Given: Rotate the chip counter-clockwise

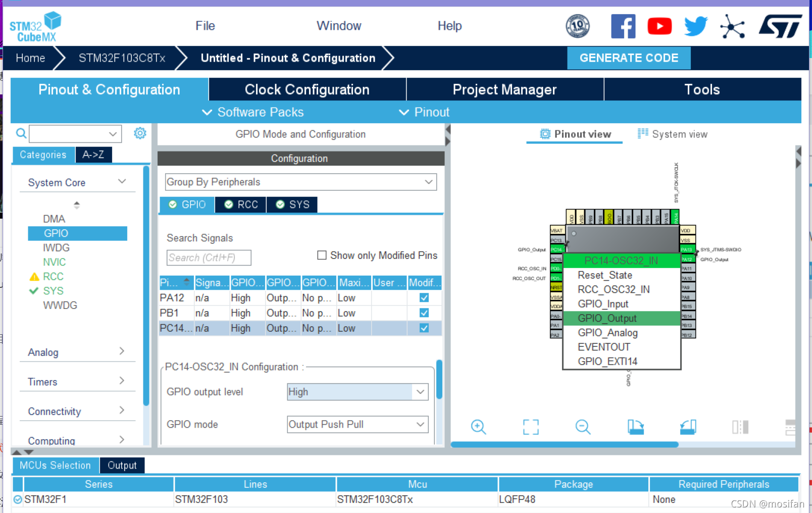Looking at the screenshot, I should click(688, 427).
